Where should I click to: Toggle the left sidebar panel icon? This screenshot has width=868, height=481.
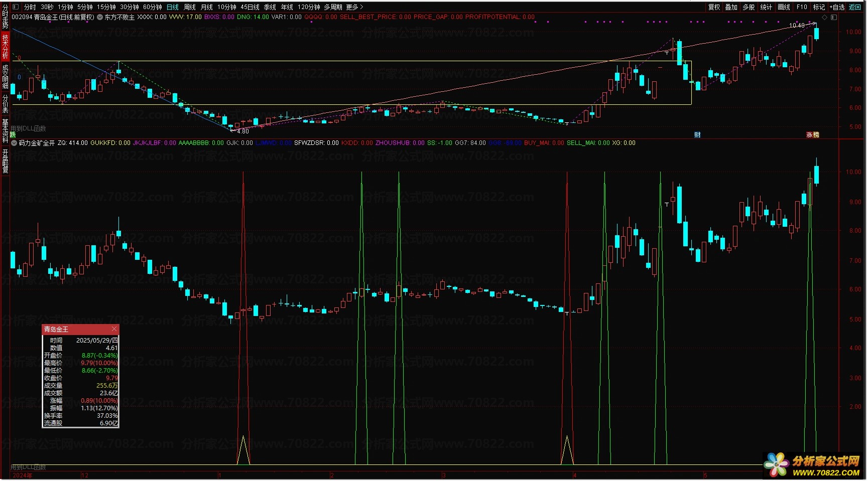15,7
